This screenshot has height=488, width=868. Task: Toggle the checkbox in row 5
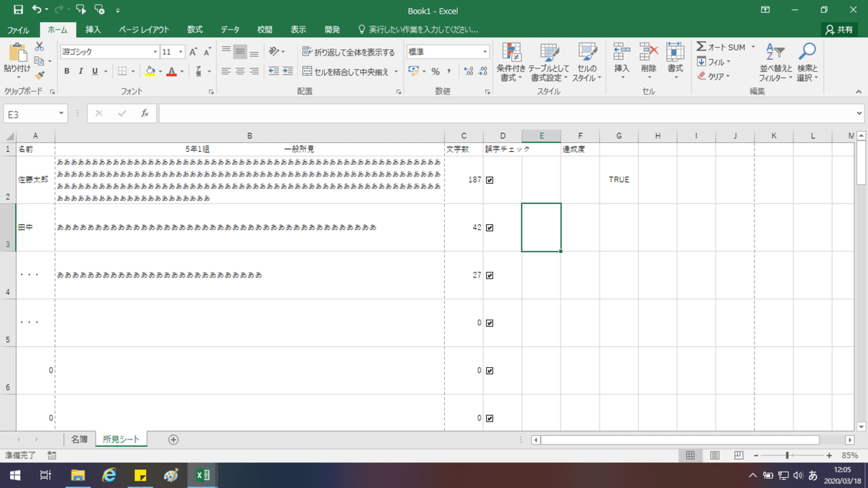[x=490, y=323]
